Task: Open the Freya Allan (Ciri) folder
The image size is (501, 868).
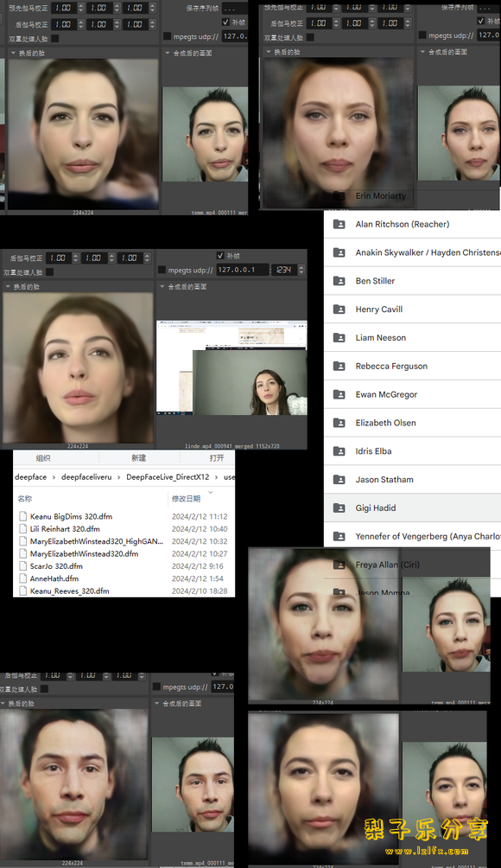Action: point(387,565)
